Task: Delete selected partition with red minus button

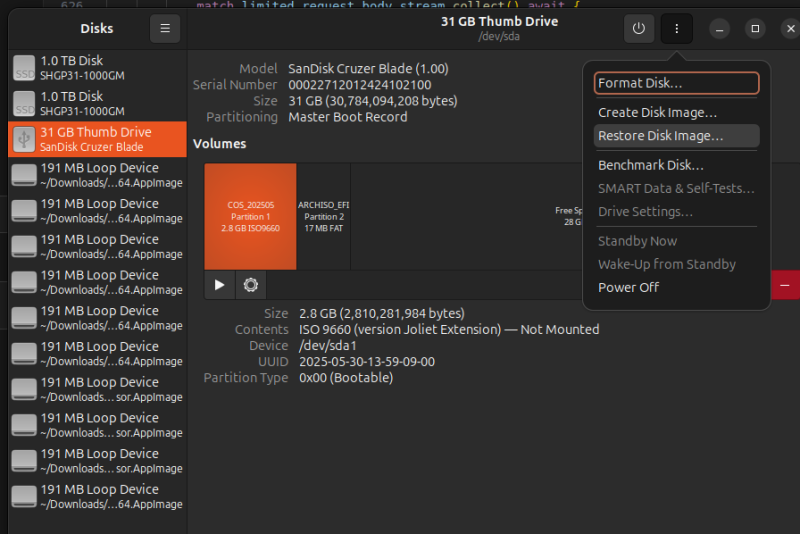Action: 785,285
